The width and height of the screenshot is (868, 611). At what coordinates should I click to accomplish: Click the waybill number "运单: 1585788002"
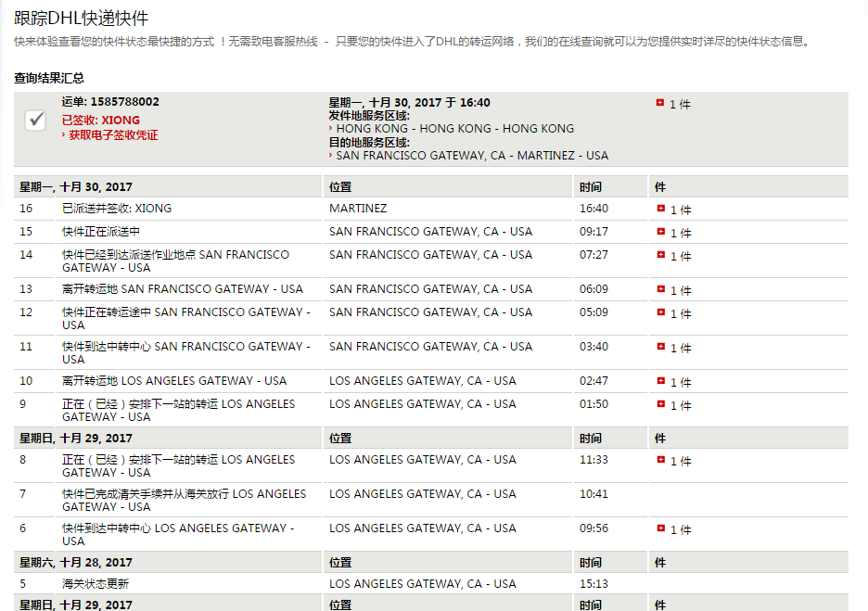[110, 102]
